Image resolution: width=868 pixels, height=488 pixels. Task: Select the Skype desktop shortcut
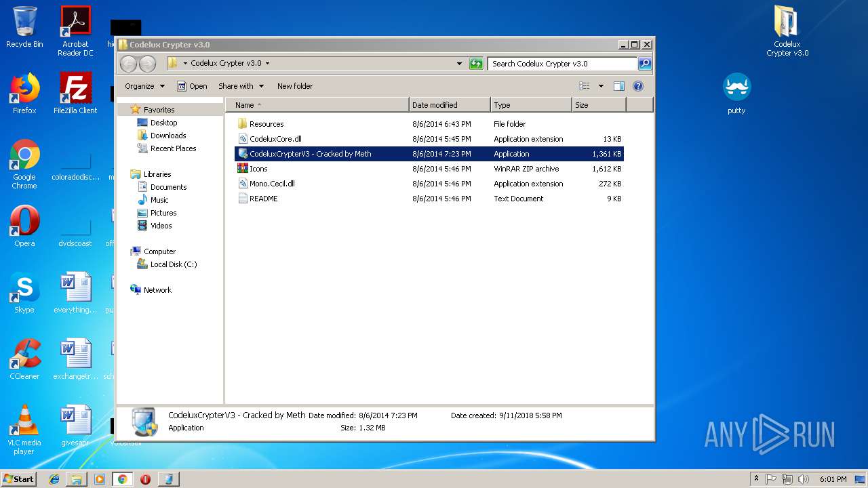(24, 292)
